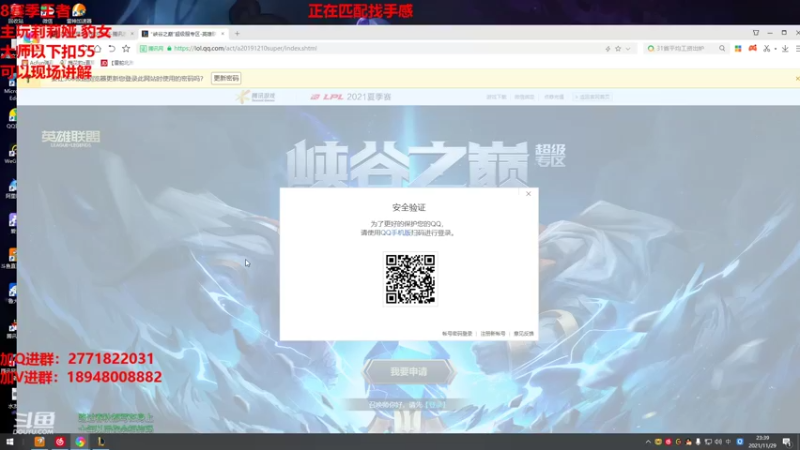Viewport: 800px width, 450px height.
Task: Open 意见反馈 feedback link in dialog
Action: click(x=523, y=334)
